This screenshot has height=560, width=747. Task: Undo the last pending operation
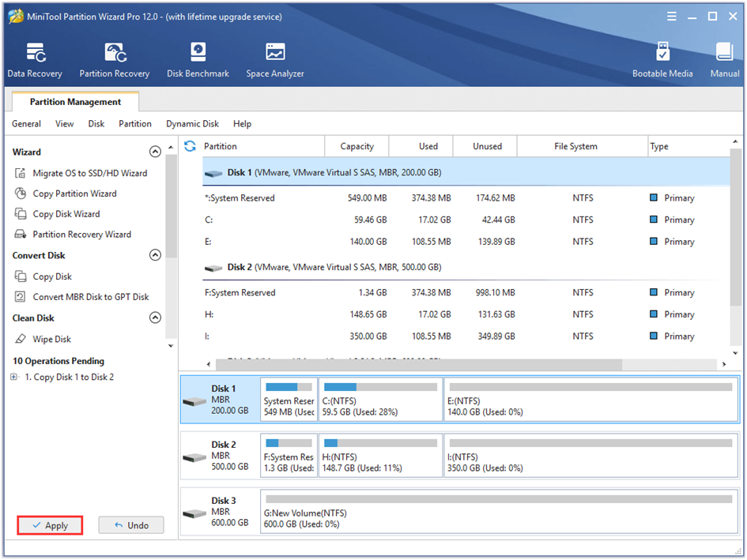coord(131,525)
